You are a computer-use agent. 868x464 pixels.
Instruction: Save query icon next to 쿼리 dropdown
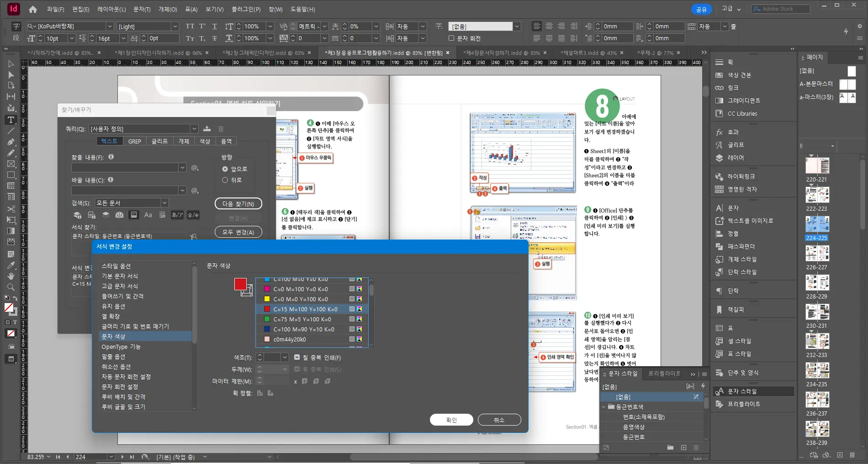click(x=207, y=129)
